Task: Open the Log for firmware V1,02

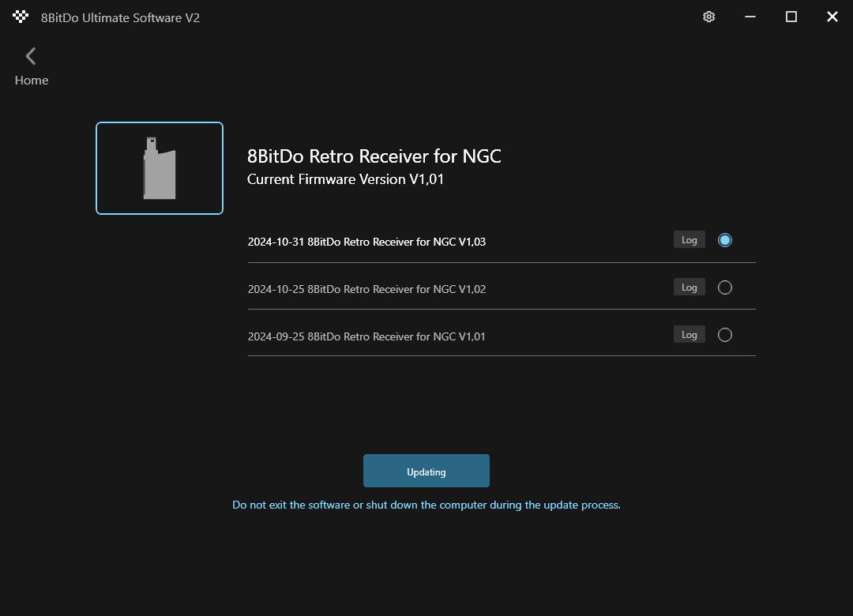Action: click(x=690, y=287)
